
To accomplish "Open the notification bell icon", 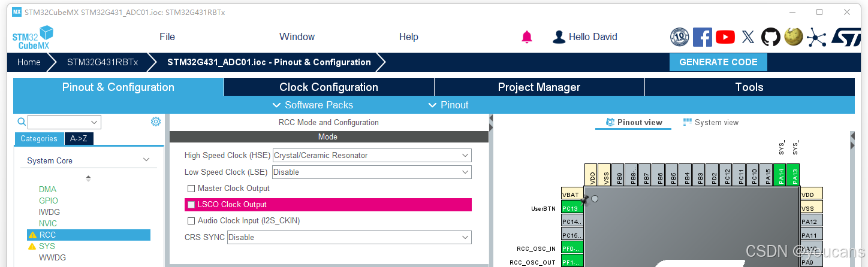I will (x=527, y=37).
